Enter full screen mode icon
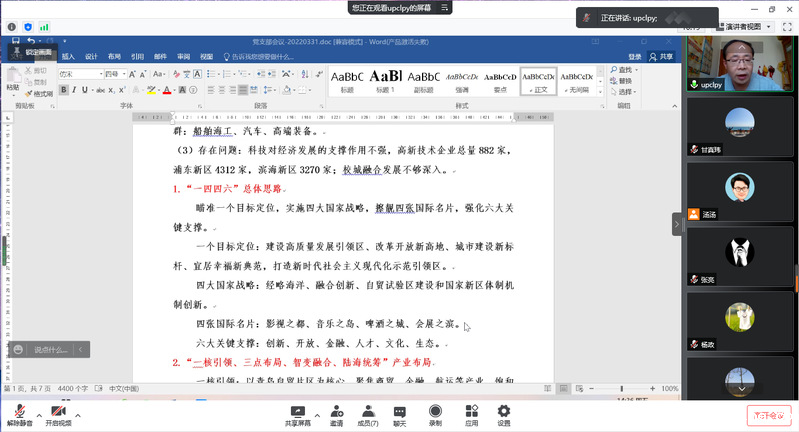 click(x=787, y=26)
